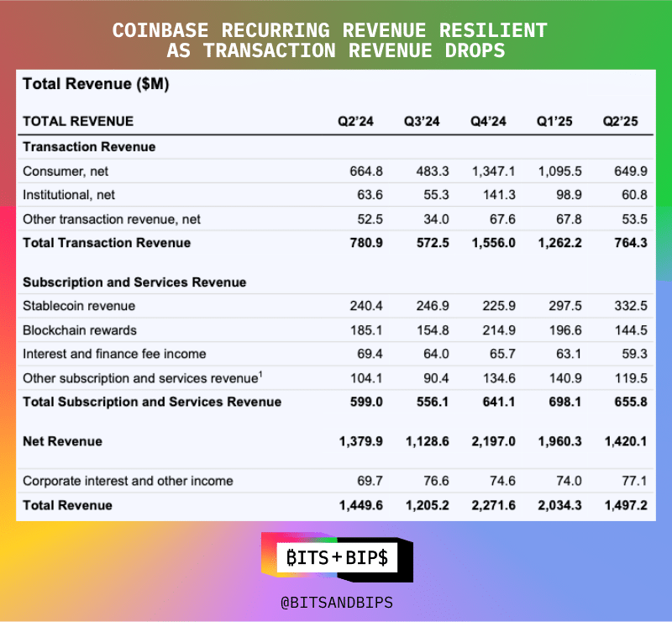Viewport: 672px width, 622px height.
Task: Click 'Total Transaction Revenue' row label
Action: click(x=107, y=243)
